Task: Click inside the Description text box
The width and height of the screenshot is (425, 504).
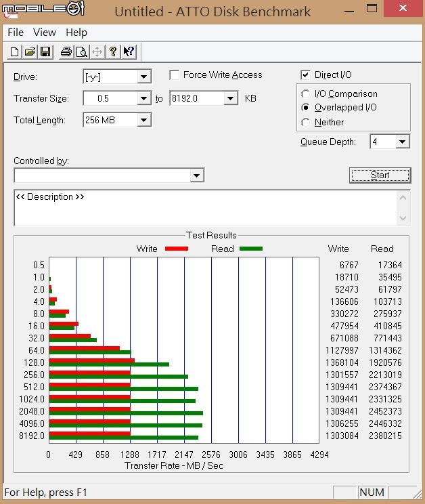Action: (206, 208)
